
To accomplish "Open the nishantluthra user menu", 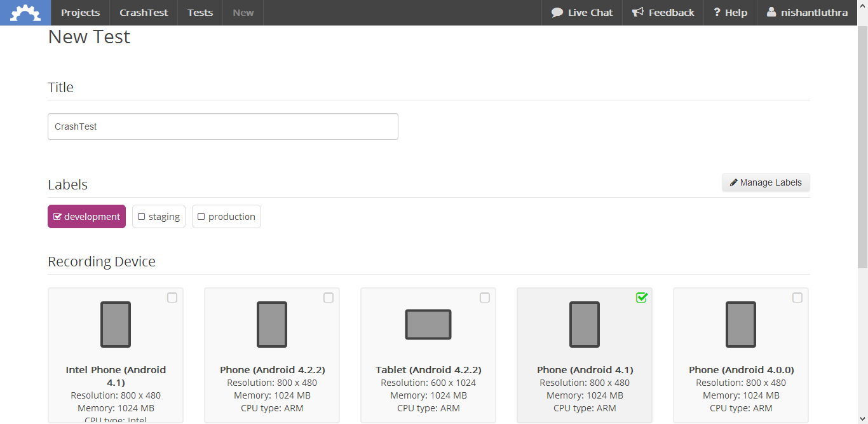I will 807,13.
